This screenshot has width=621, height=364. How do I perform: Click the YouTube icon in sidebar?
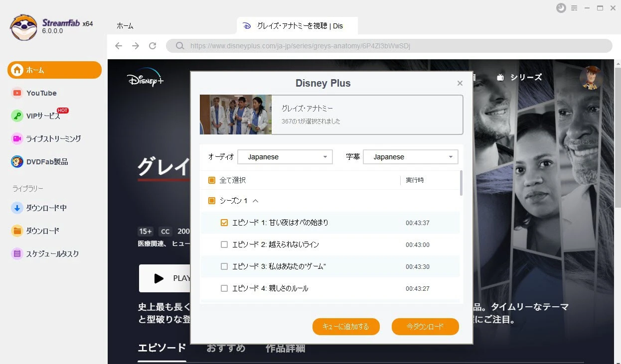coord(17,93)
